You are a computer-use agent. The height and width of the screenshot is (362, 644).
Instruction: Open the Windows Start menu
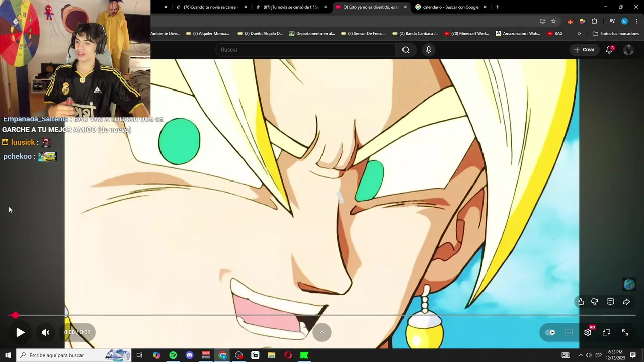click(8, 355)
